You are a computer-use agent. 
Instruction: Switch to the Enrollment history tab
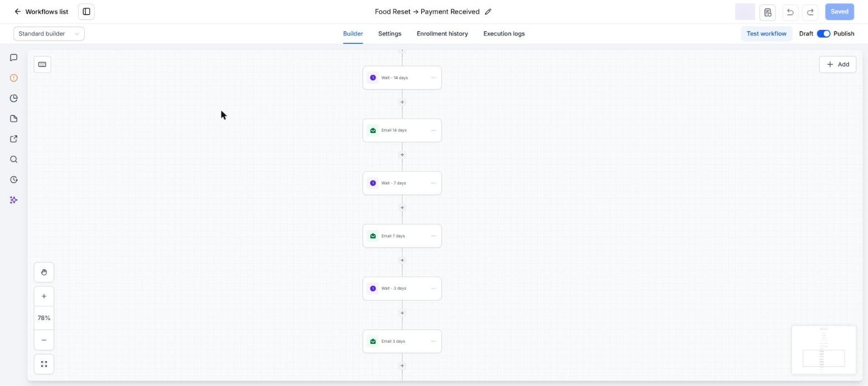pyautogui.click(x=442, y=34)
